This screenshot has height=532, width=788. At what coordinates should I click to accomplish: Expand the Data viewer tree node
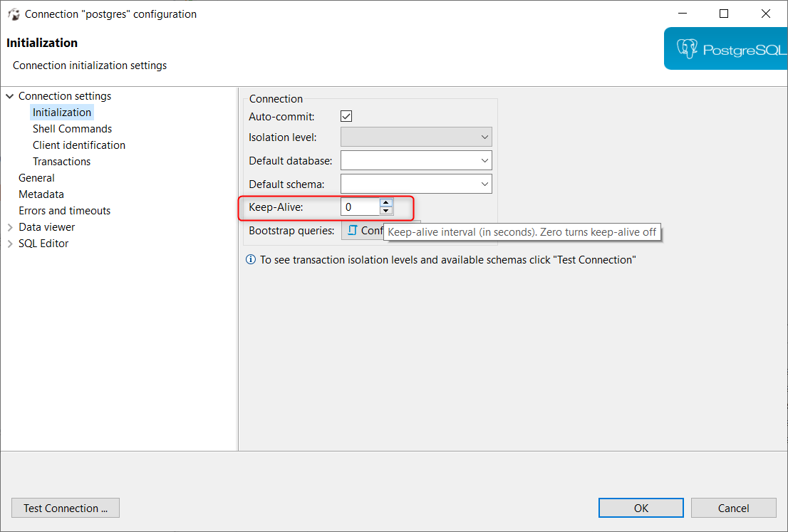tap(10, 227)
